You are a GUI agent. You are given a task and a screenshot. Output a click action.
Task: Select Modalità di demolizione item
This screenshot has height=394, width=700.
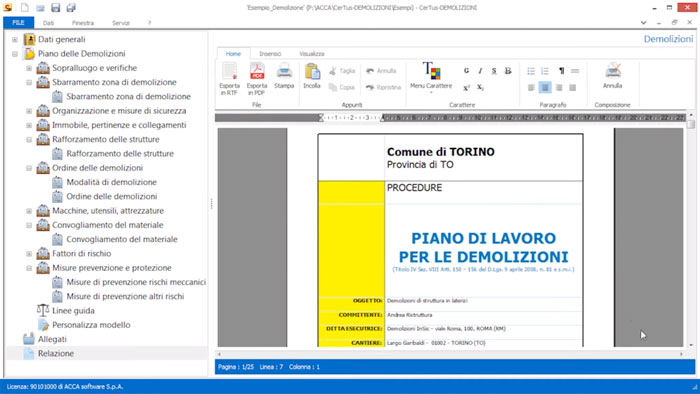point(112,182)
